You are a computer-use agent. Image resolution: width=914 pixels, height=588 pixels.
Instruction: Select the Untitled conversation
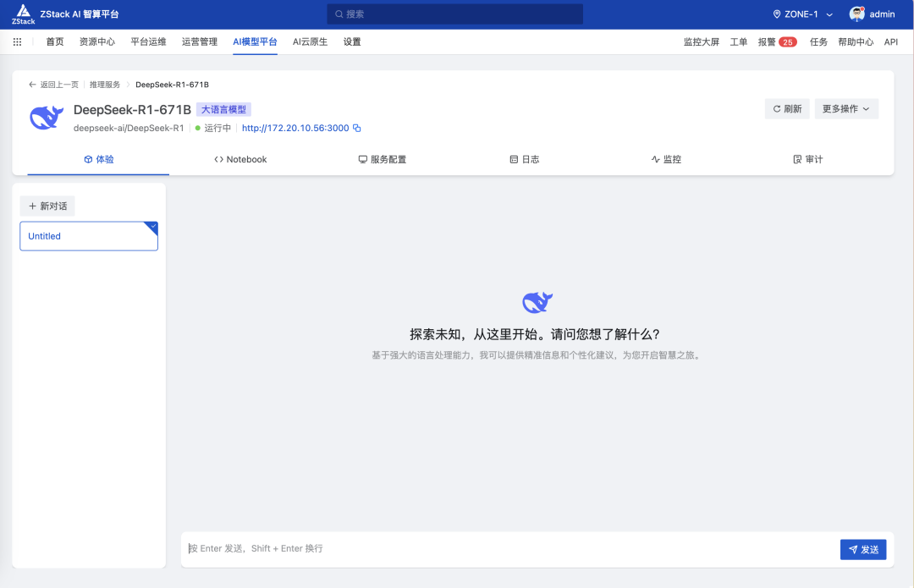click(89, 236)
